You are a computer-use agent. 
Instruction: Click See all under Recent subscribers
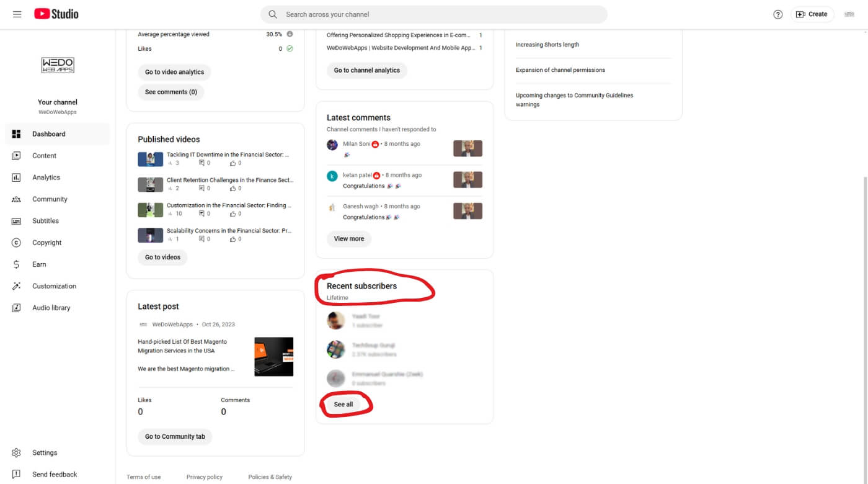tap(343, 404)
